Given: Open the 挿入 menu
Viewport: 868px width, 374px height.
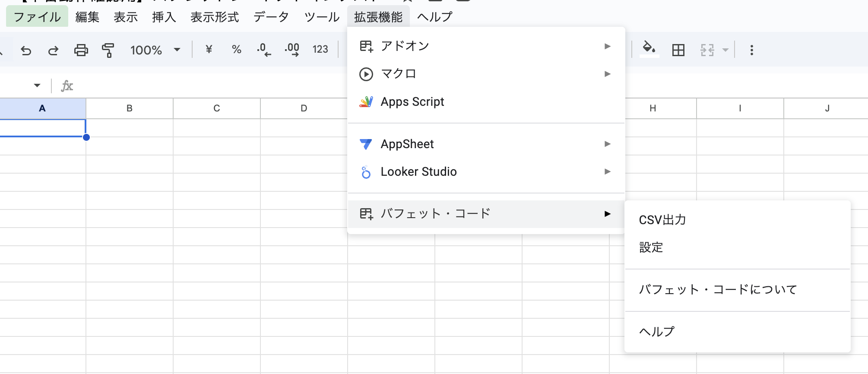Looking at the screenshot, I should (x=164, y=17).
